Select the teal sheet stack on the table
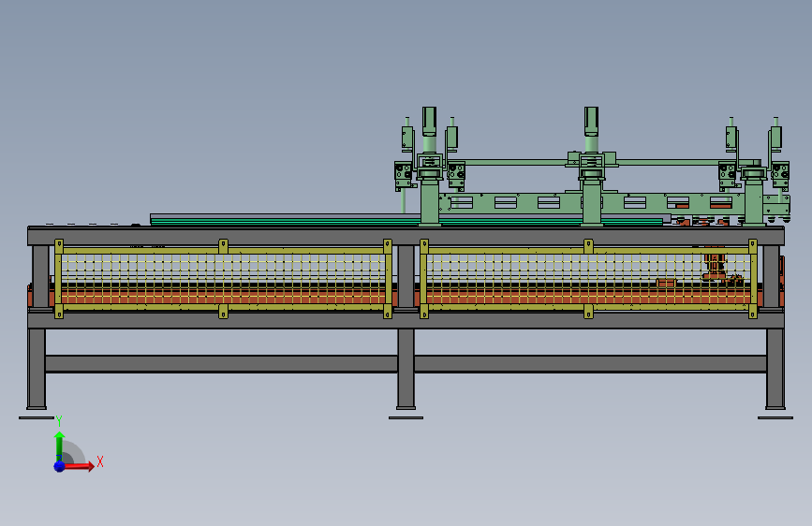Image resolution: width=812 pixels, height=526 pixels. [x=406, y=221]
